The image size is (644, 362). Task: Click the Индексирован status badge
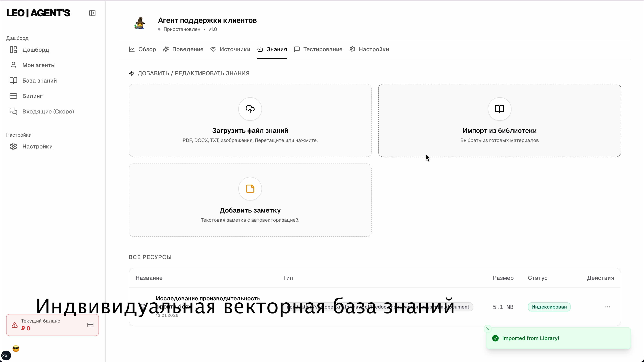549,307
